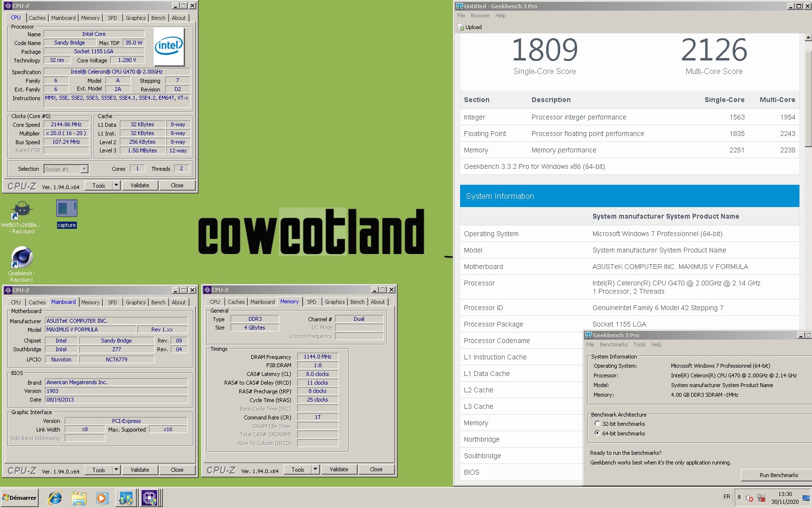Open Benchmarks menu in Geekbench 3 Pro dialog
The width and height of the screenshot is (812, 508).
(x=613, y=344)
